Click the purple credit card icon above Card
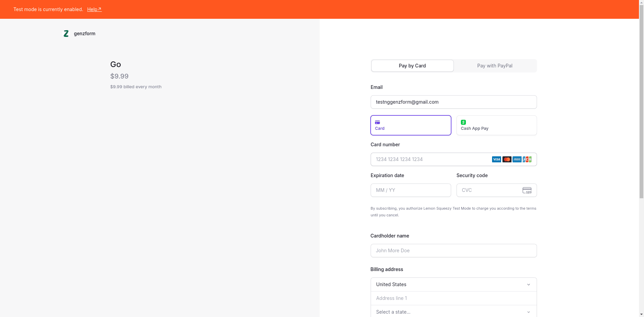 (377, 122)
